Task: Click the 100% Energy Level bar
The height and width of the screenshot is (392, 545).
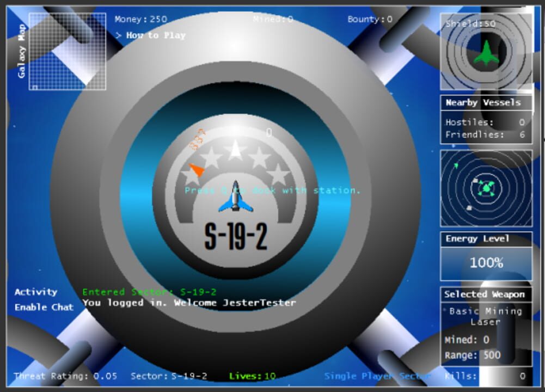Action: click(x=486, y=262)
